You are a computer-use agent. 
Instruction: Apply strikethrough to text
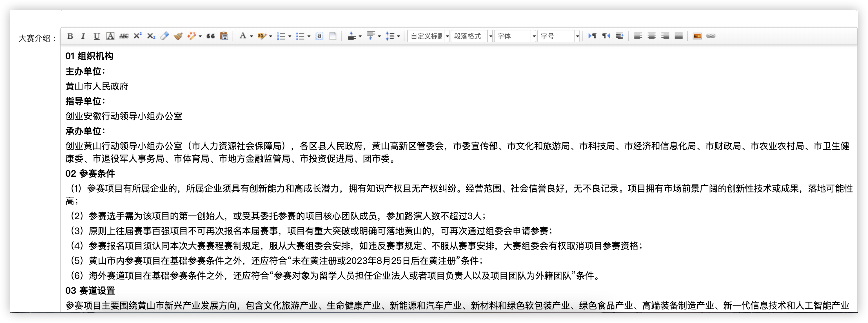(124, 36)
